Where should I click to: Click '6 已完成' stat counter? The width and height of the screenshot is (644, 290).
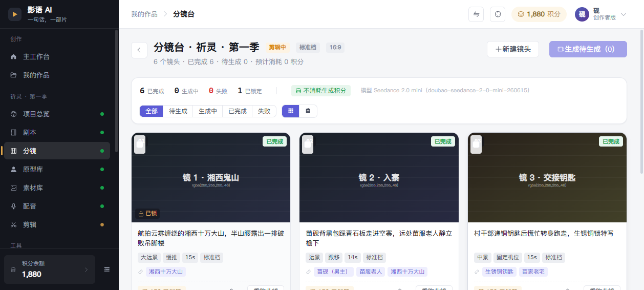tap(152, 91)
